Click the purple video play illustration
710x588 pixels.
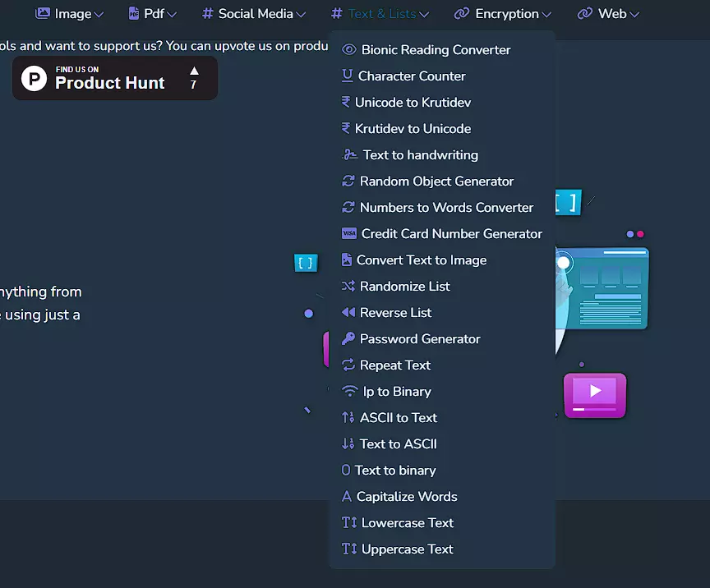595,394
